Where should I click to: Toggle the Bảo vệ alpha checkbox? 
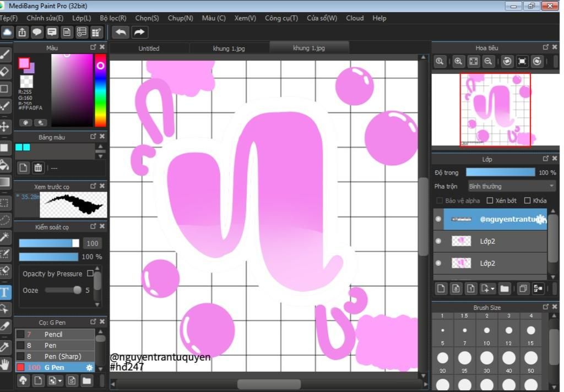439,200
